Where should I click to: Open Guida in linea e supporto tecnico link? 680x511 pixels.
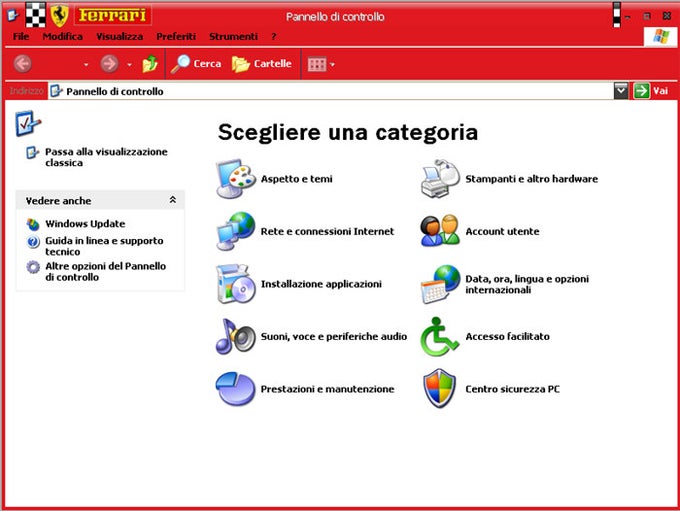coord(104,246)
